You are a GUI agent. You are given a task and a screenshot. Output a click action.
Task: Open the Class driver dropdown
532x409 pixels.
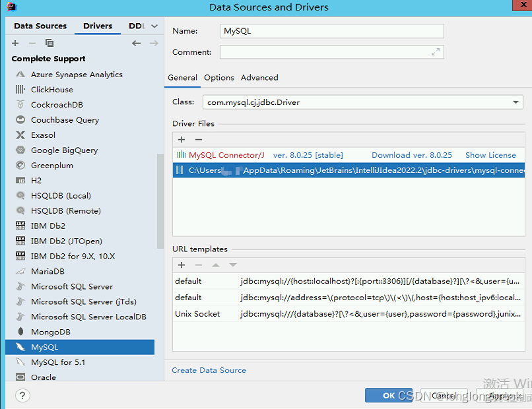[515, 102]
